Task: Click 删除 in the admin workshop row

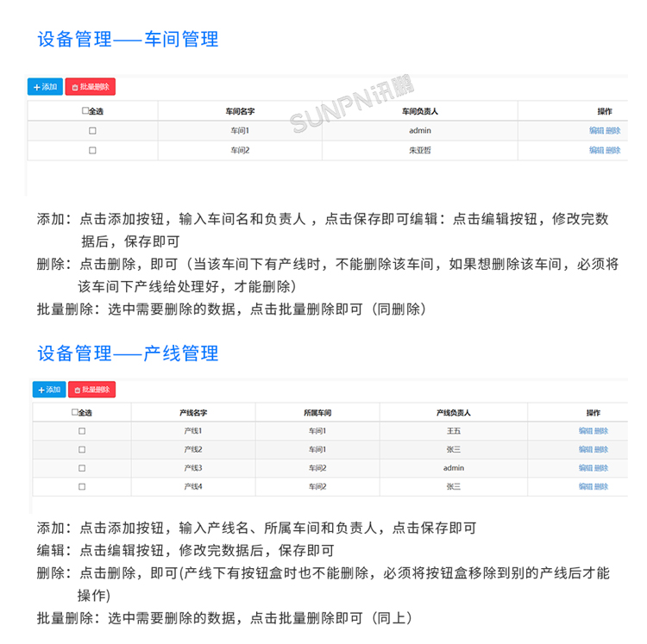Action: pyautogui.click(x=613, y=131)
